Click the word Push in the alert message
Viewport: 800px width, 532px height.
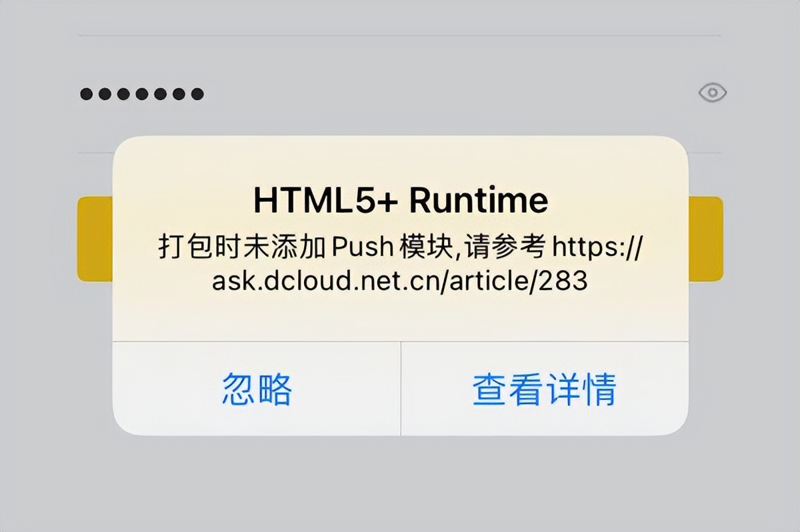[x=365, y=249]
